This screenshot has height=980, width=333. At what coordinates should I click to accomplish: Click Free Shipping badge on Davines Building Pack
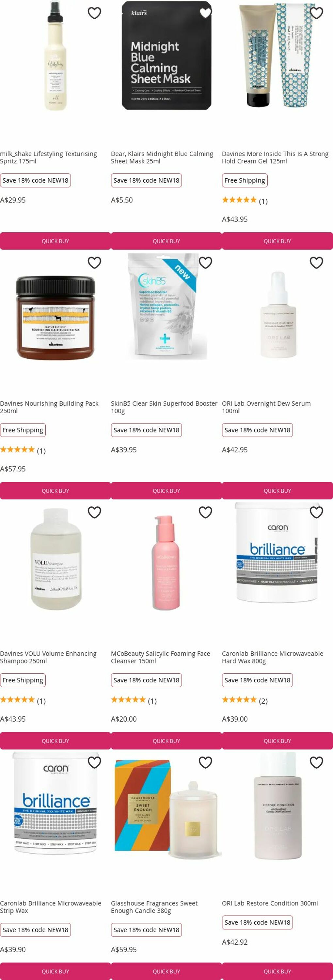[x=23, y=430]
